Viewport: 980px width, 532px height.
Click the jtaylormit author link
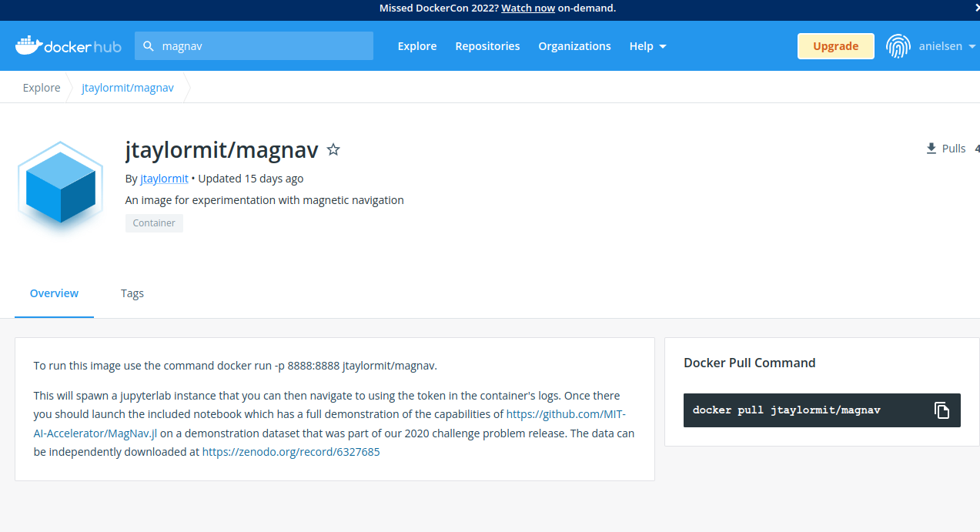[x=164, y=179]
